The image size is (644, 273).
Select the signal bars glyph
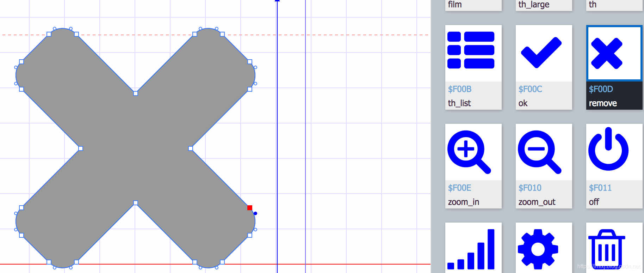click(471, 249)
